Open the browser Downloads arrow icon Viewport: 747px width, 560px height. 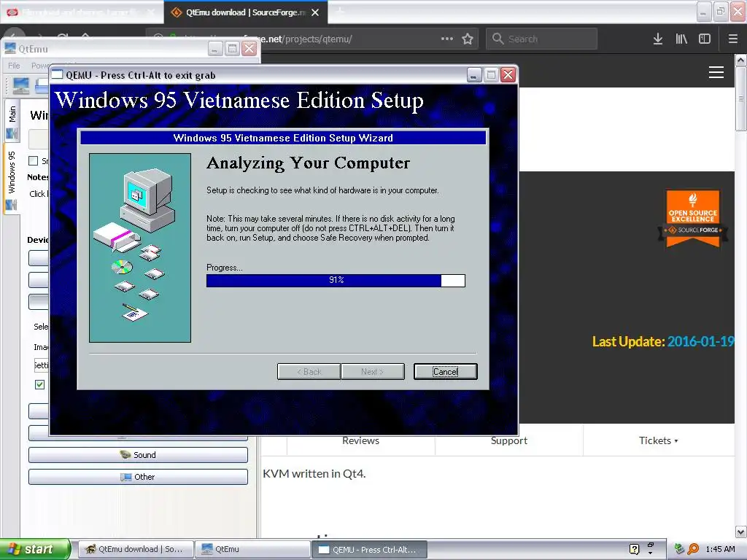pos(658,39)
